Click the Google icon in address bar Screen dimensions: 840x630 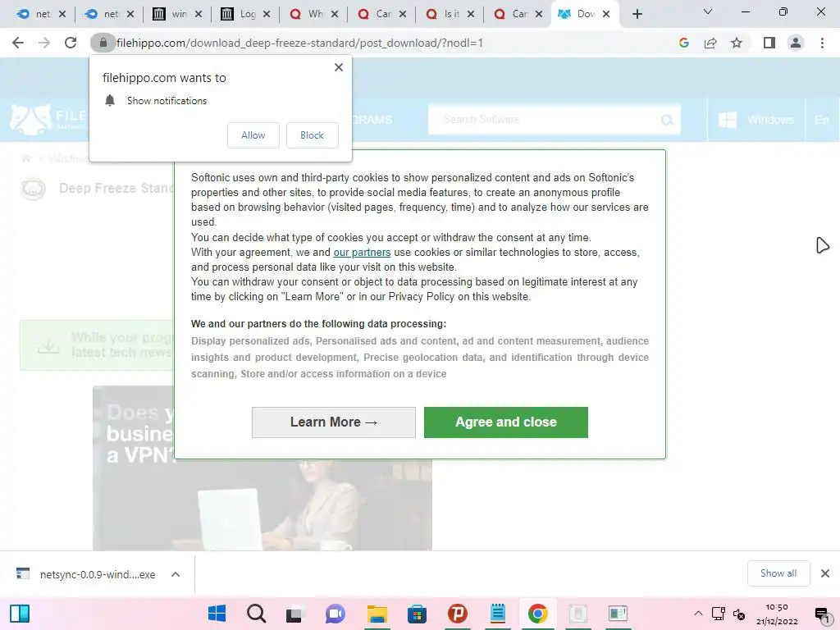point(683,43)
